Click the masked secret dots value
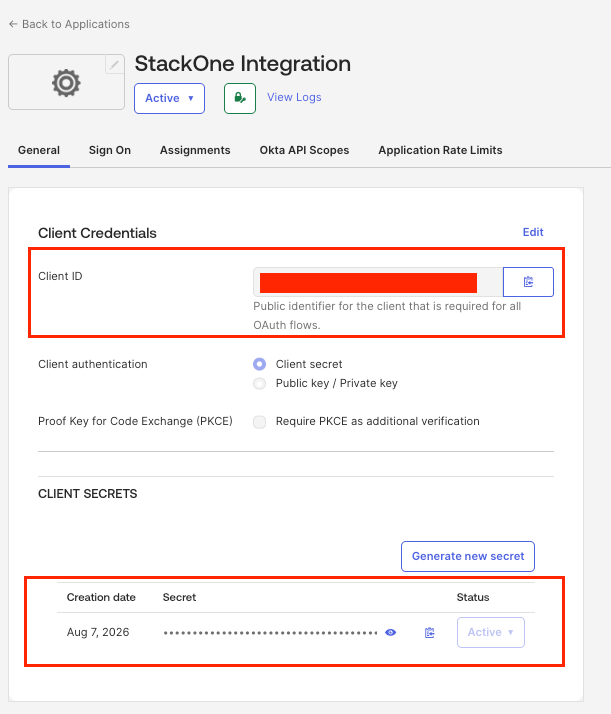Viewport: 611px width, 714px height. [270, 633]
